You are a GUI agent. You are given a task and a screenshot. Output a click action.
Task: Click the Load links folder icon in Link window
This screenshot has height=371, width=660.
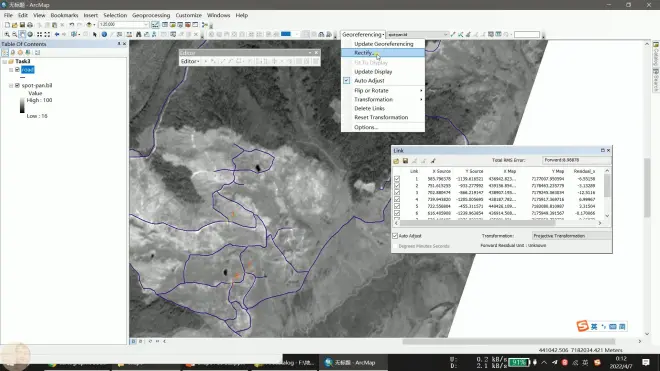396,161
